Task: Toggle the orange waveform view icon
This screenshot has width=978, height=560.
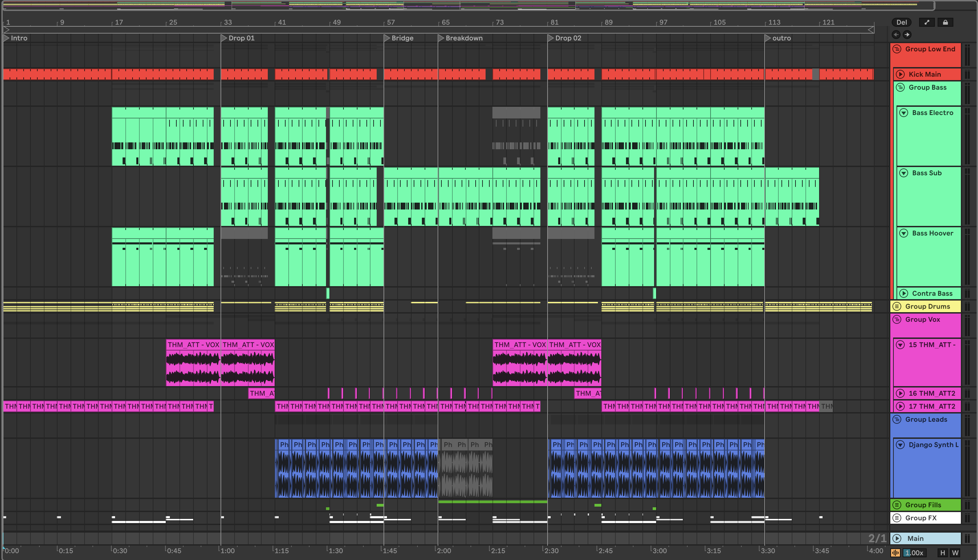Action: pyautogui.click(x=895, y=553)
